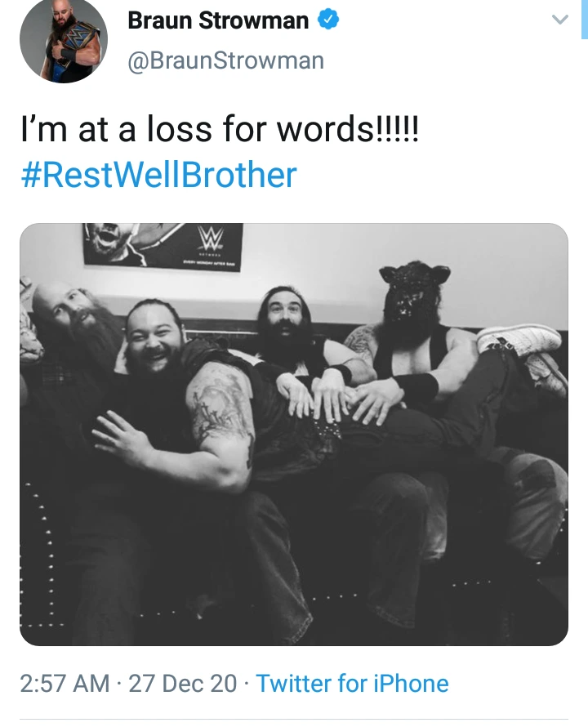This screenshot has width=588, height=727.
Task: Tap the white sneaker in the photo
Action: click(x=519, y=341)
